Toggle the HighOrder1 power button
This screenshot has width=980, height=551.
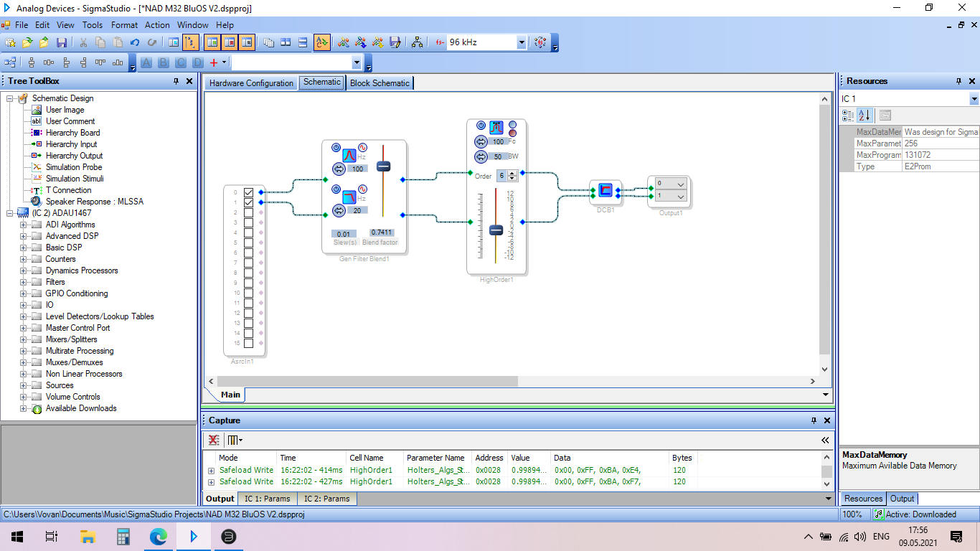[x=480, y=126]
